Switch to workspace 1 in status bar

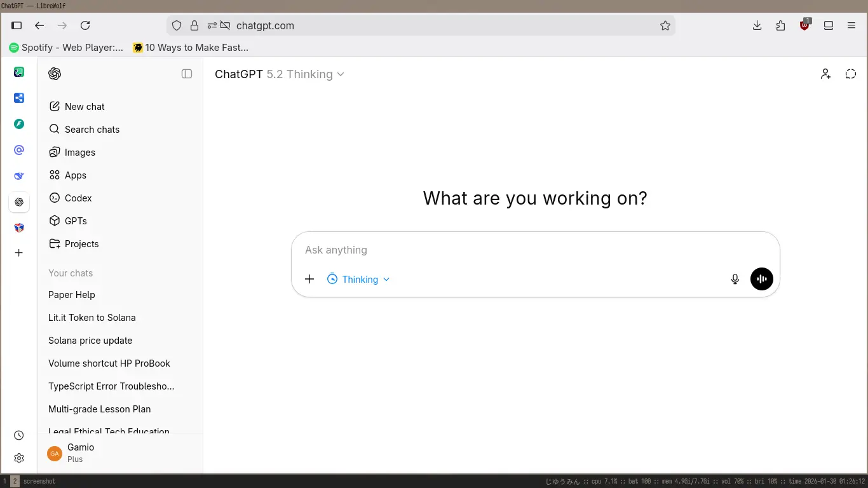[5, 481]
